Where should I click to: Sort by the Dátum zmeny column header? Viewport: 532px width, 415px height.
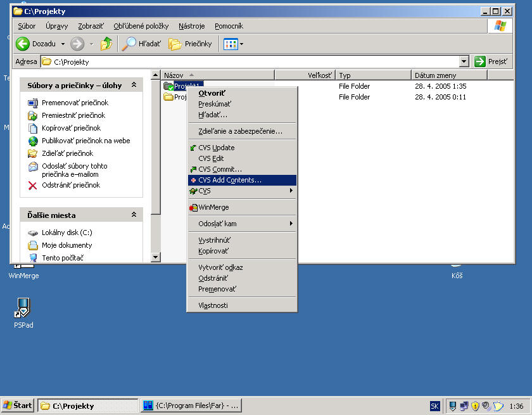coord(449,75)
